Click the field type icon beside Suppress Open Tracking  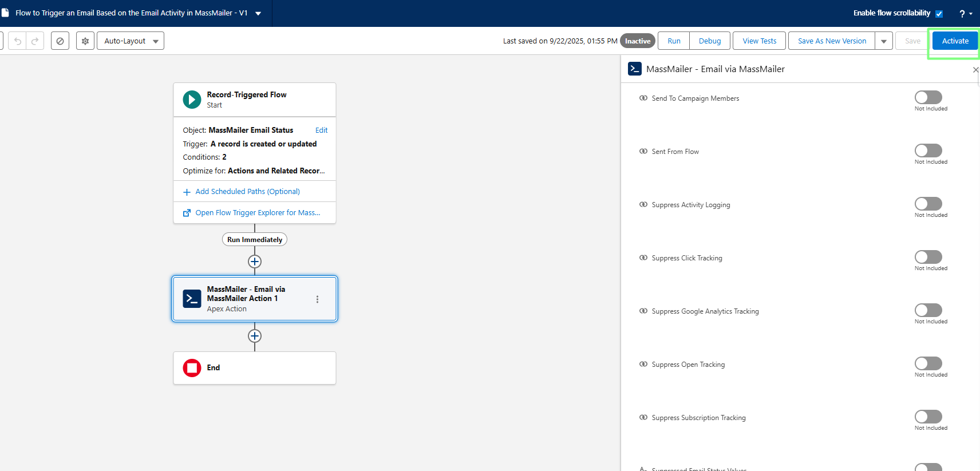(x=643, y=364)
